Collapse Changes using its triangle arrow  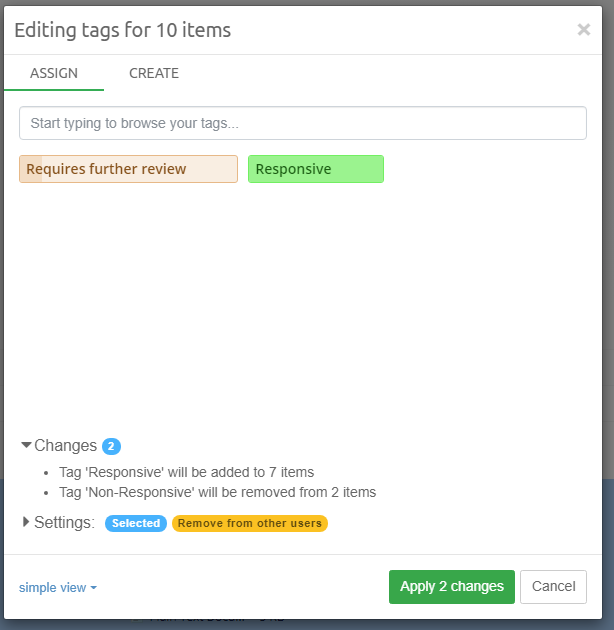click(26, 445)
